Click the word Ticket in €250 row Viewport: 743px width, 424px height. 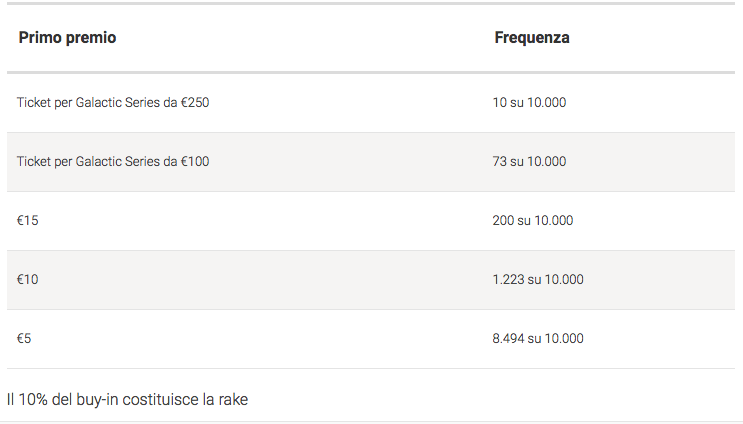[34, 102]
